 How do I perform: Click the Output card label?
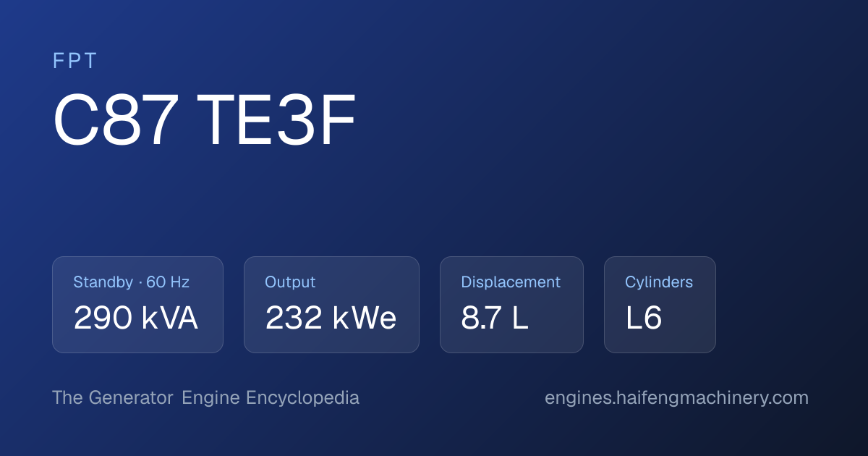(x=290, y=282)
